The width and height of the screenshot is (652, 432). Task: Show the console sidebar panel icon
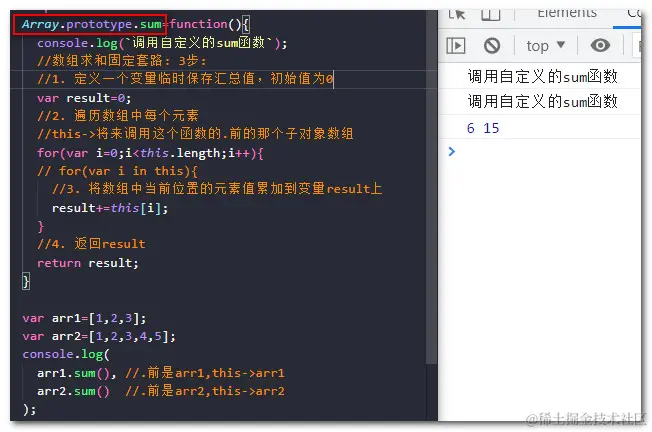coord(456,45)
